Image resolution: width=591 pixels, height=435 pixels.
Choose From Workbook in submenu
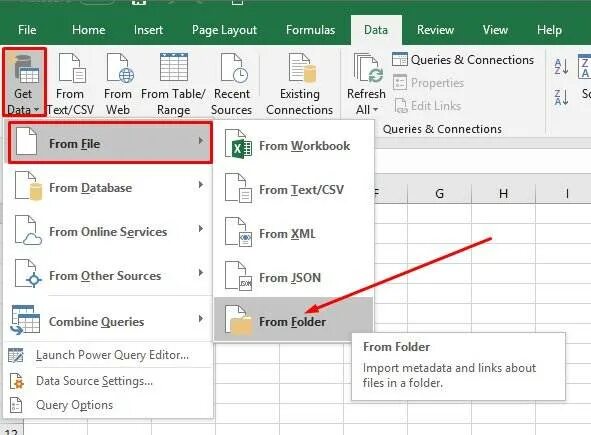tap(294, 146)
